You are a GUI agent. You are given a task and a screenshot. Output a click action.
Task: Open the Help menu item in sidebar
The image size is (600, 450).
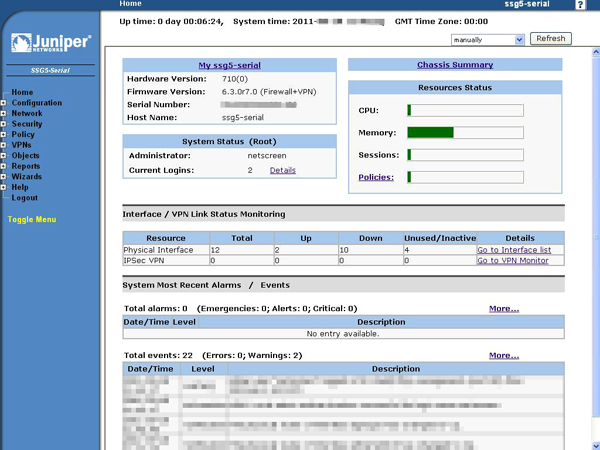point(20,187)
